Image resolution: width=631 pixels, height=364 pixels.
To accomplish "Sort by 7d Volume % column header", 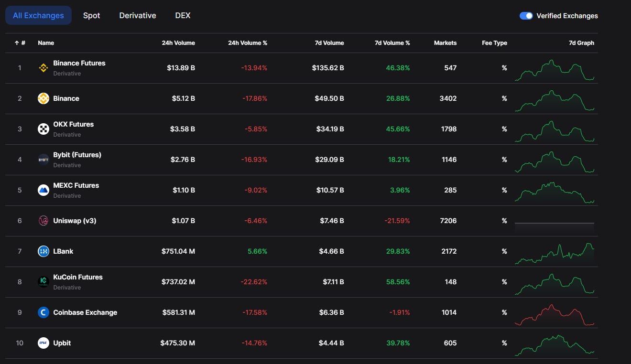I will (x=392, y=43).
